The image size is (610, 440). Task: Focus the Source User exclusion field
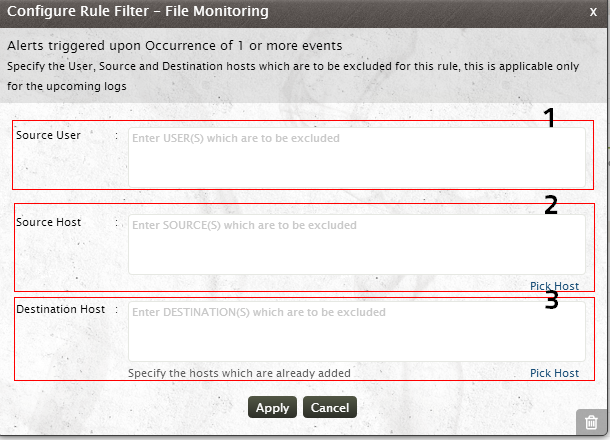(356, 157)
